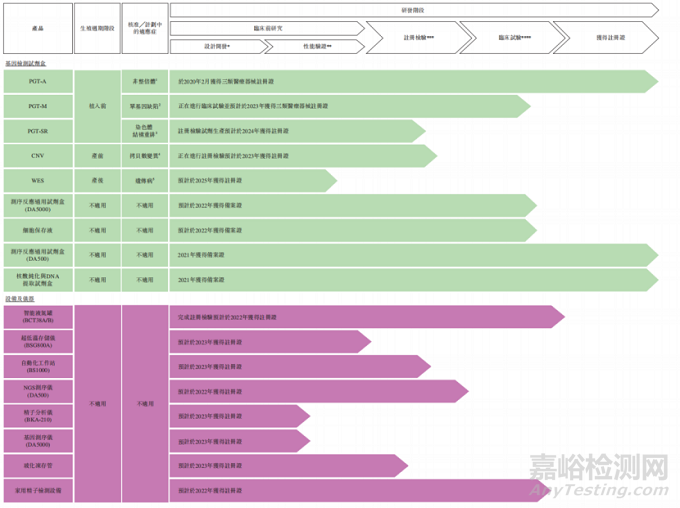
Task: Click the 生殖週期階段 column header
Action: [97, 29]
